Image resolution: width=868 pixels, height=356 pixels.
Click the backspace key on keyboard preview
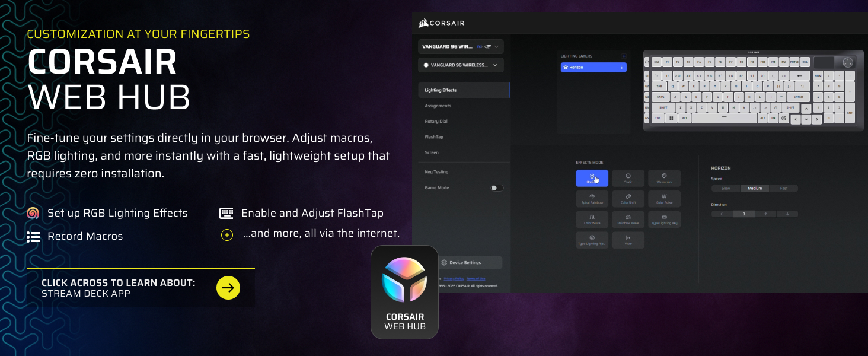(x=800, y=75)
